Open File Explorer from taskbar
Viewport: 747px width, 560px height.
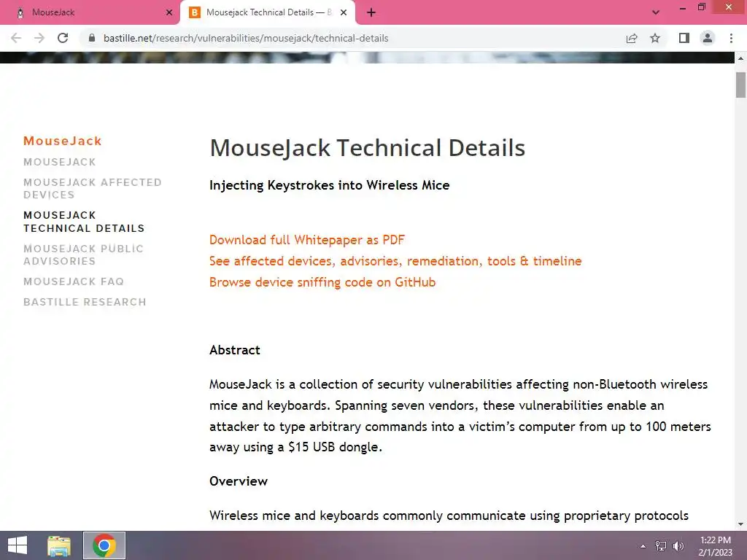(59, 545)
